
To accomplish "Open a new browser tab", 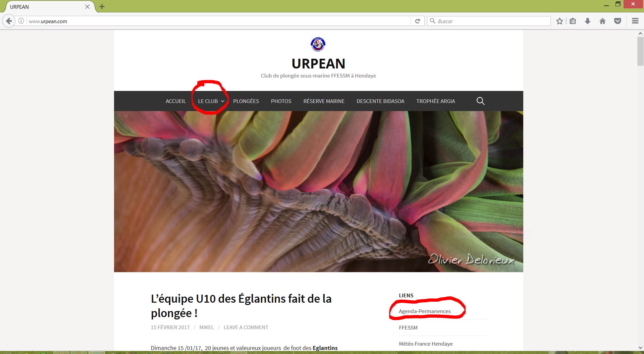I will tap(102, 7).
